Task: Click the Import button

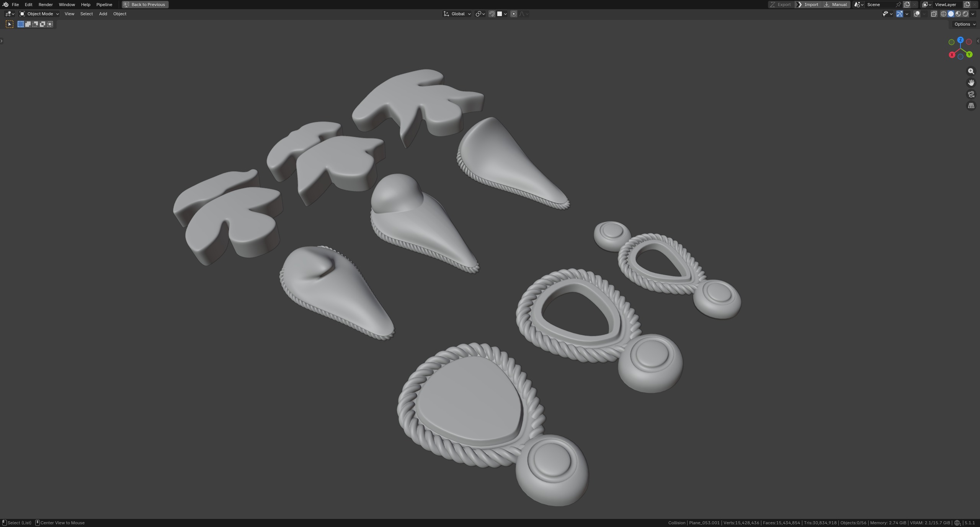Action: 808,5
